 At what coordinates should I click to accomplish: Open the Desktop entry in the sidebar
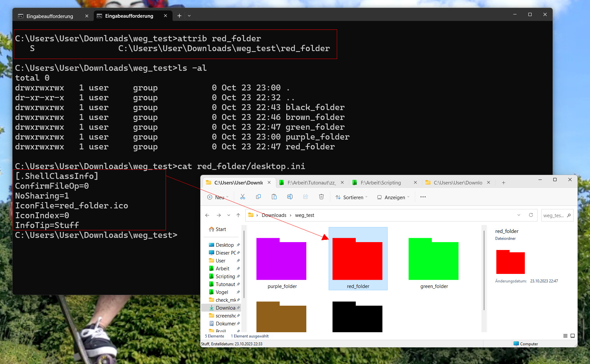click(x=225, y=245)
